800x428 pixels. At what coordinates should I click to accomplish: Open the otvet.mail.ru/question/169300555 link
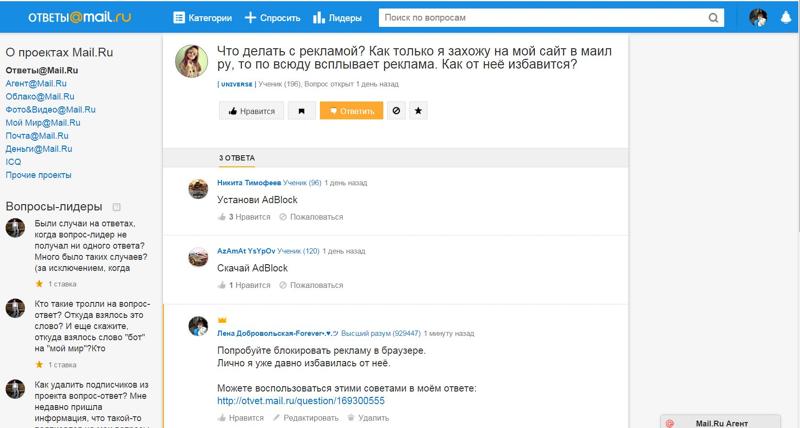tap(301, 401)
